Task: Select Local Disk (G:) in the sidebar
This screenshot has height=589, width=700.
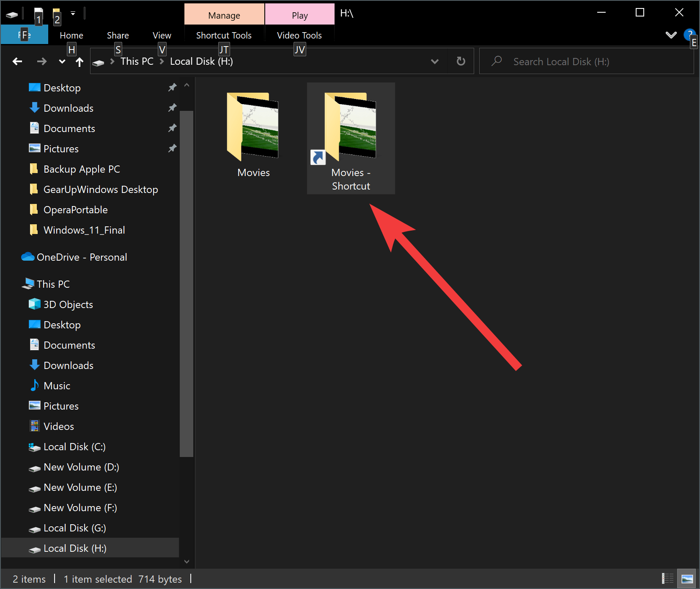Action: tap(74, 528)
